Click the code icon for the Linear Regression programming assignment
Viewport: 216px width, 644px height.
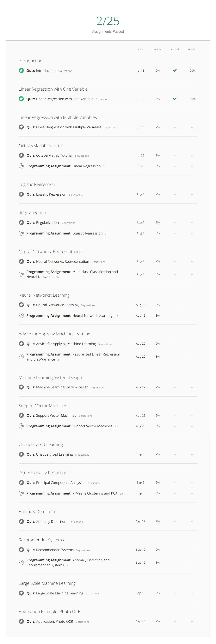coord(21,166)
